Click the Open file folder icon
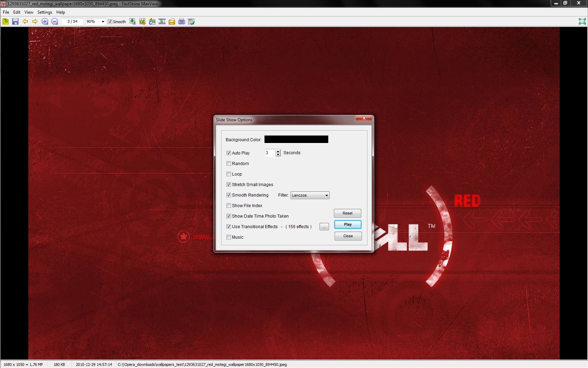588x368 pixels. click(x=6, y=21)
